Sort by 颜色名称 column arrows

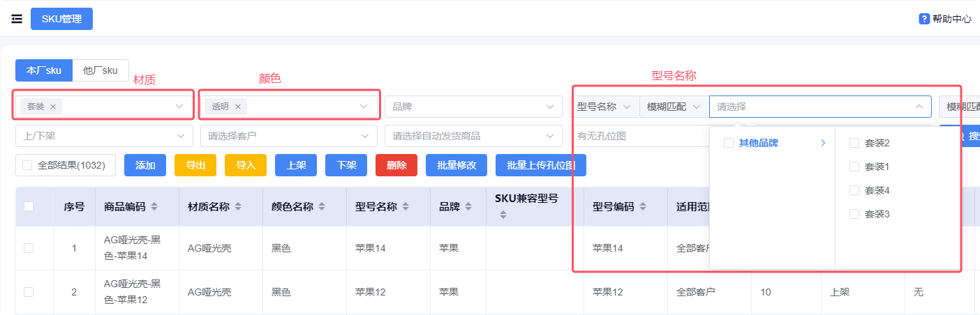(322, 207)
